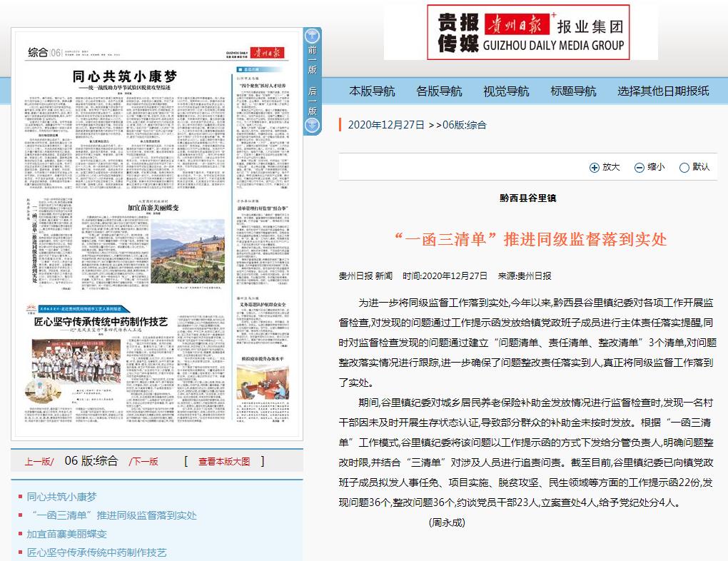Click the 放大 zoom-in plus icon
Screen dimensions: 728x561
click(x=595, y=168)
